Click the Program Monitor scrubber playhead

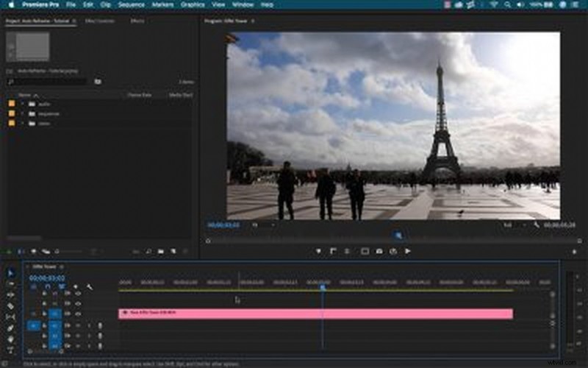coord(398,236)
